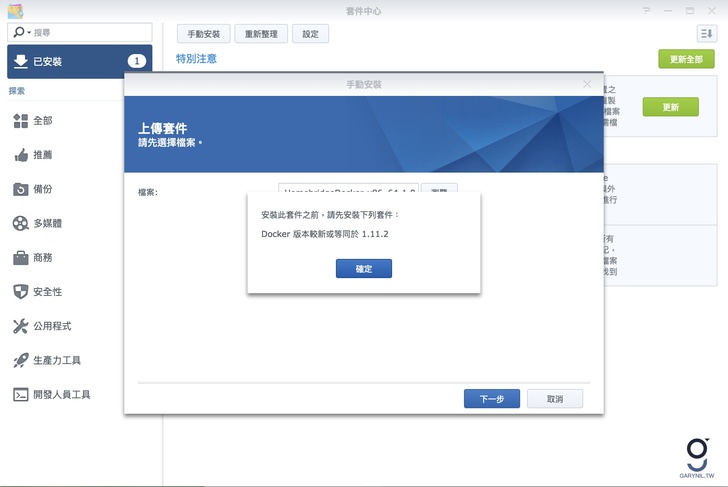Click the 已安裝 download icon

(x=20, y=61)
